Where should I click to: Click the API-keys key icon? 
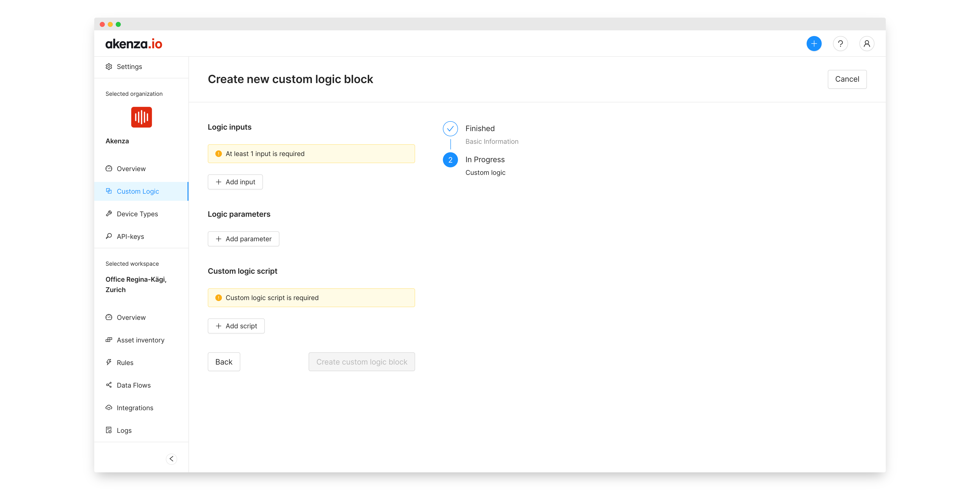click(x=109, y=236)
